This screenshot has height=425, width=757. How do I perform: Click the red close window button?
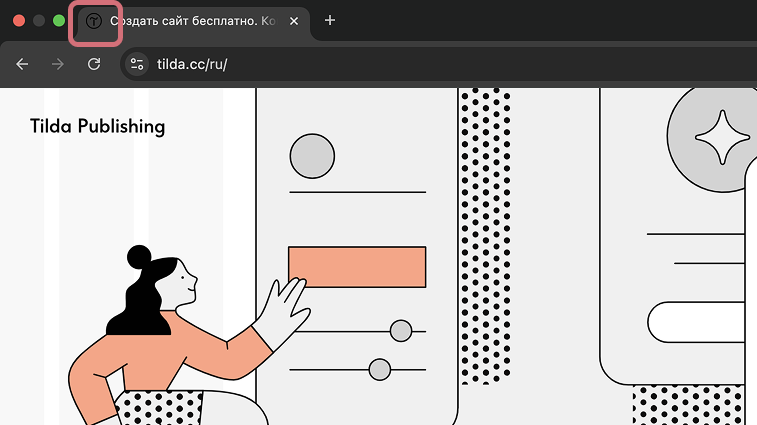click(19, 21)
